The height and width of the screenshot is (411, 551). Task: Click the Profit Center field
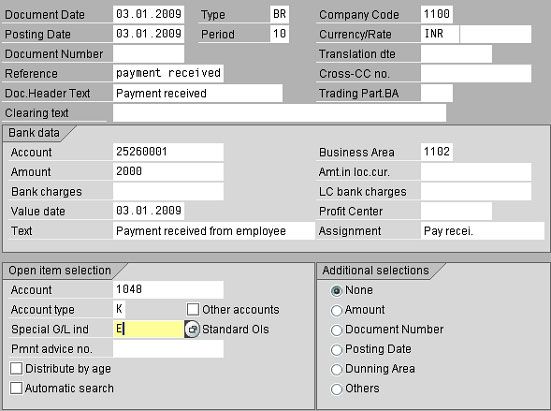coord(456,211)
